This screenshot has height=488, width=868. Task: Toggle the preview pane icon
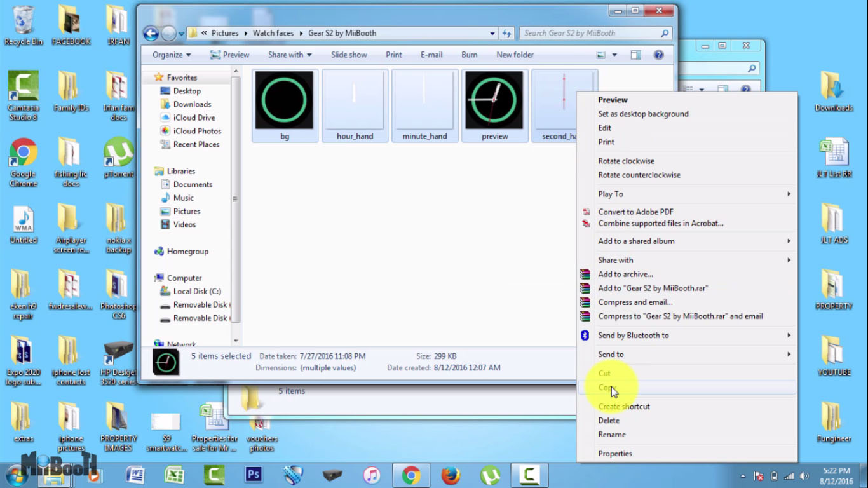635,55
